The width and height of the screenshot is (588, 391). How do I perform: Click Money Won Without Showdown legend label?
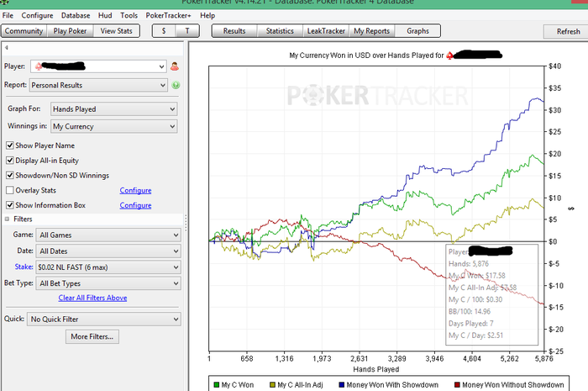(513, 385)
